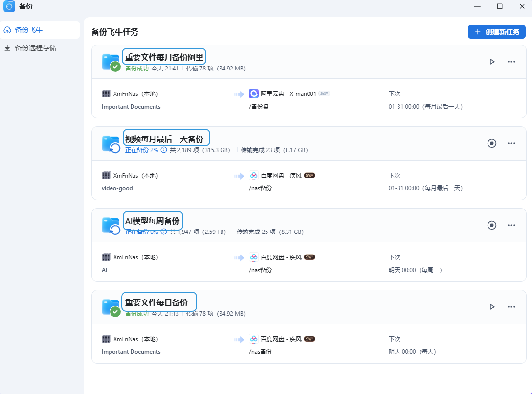
Task: Open more options for 重要文件每日备份 task
Action: point(511,307)
